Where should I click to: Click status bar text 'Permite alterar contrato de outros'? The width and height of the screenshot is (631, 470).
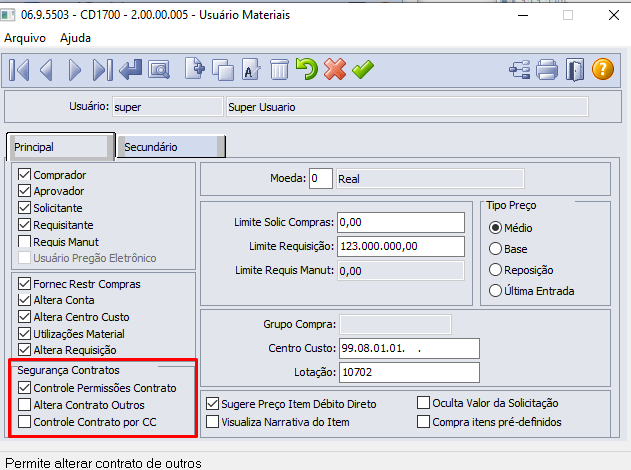click(x=103, y=463)
